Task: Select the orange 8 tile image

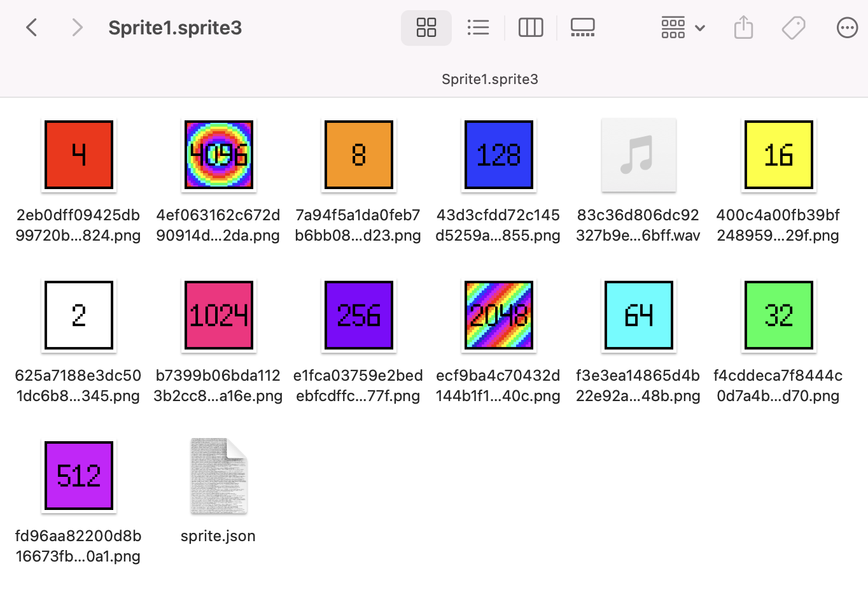Action: (x=359, y=155)
